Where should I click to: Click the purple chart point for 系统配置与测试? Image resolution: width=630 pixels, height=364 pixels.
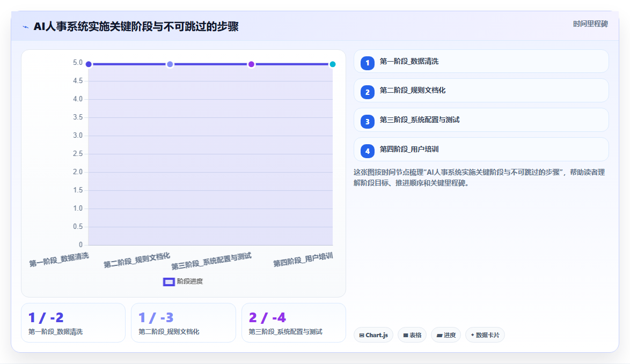pos(251,64)
